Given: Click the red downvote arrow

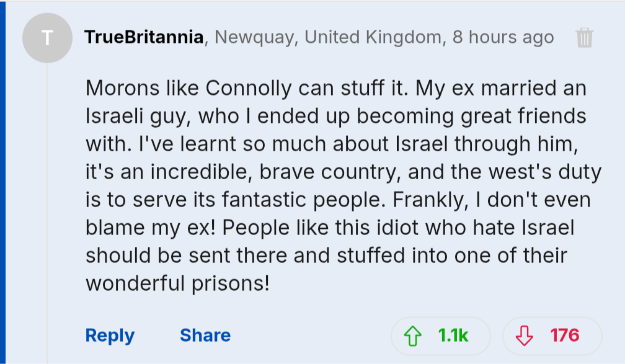Looking at the screenshot, I should tap(525, 336).
